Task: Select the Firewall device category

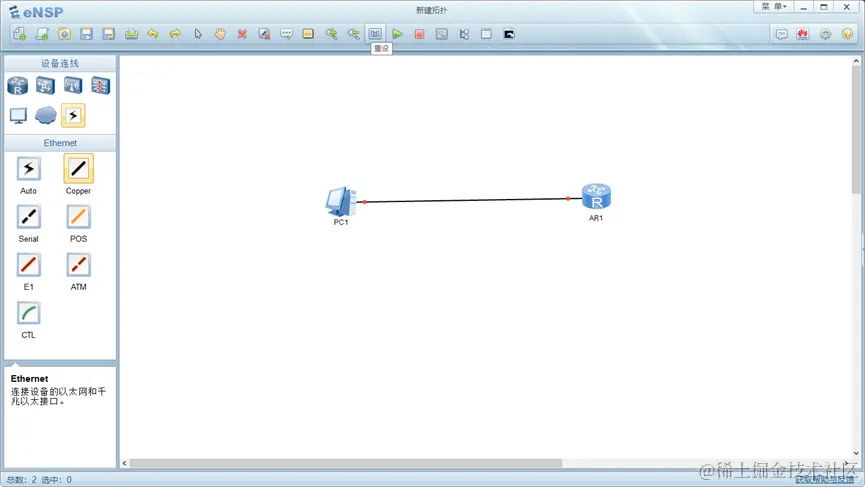Action: click(x=100, y=85)
